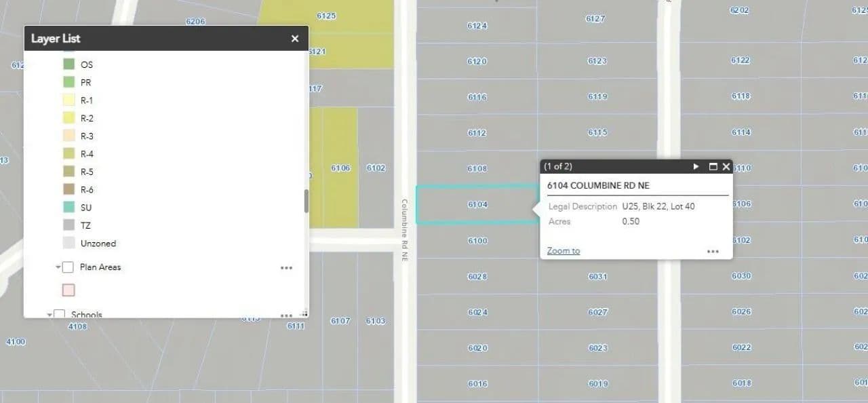Click the Plan Areas pink legend symbol
The width and height of the screenshot is (868, 403).
68,290
